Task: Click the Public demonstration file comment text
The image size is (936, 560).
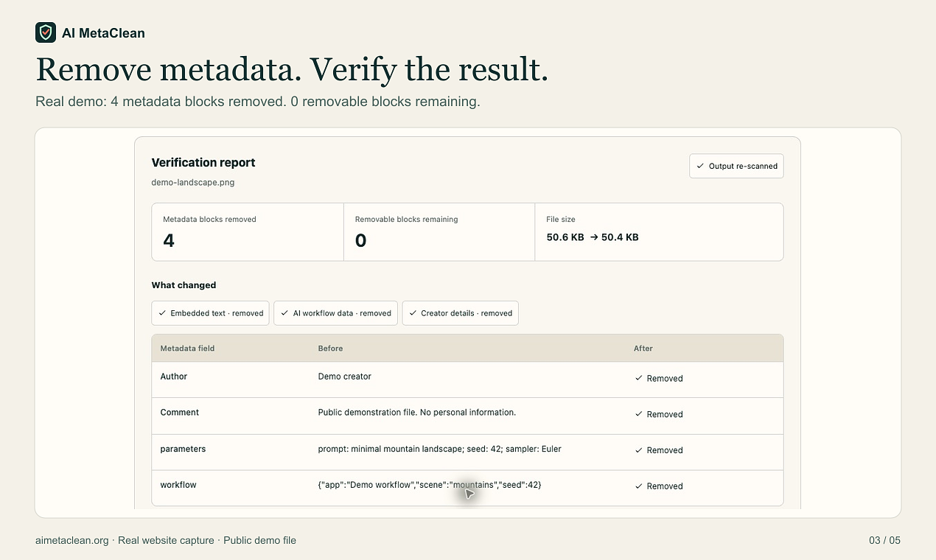Action: 416,413
